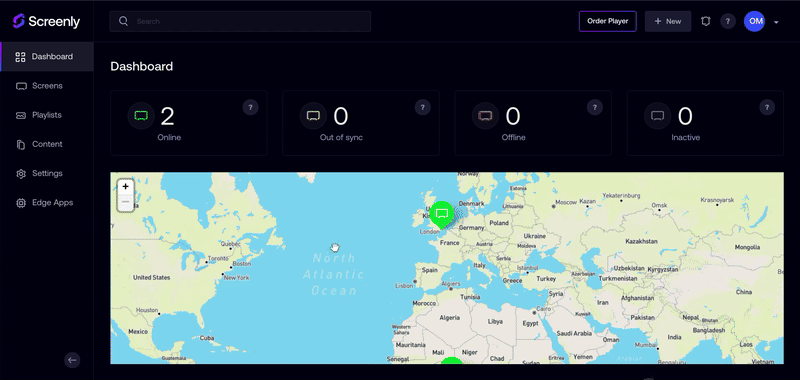Show help for the Inactive count

tap(767, 107)
